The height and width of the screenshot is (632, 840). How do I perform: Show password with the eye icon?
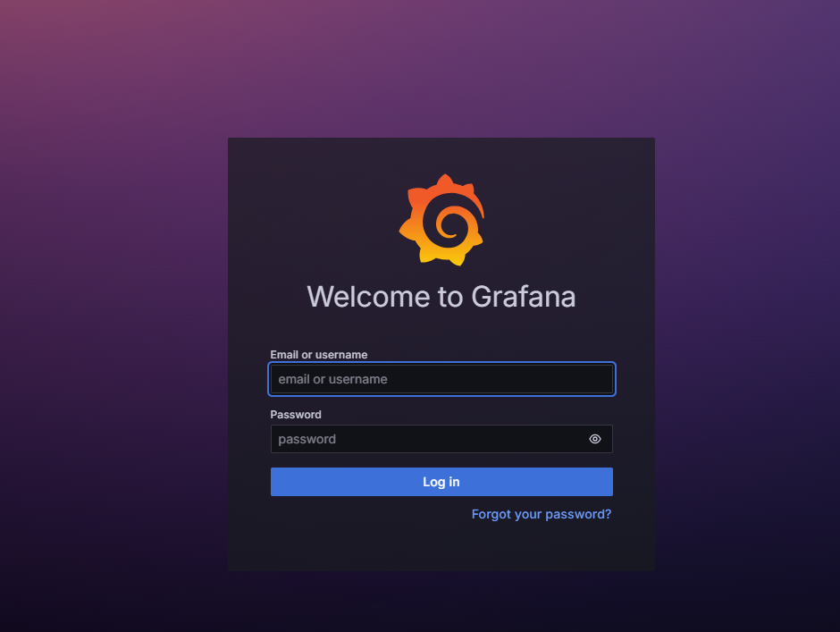coord(594,439)
